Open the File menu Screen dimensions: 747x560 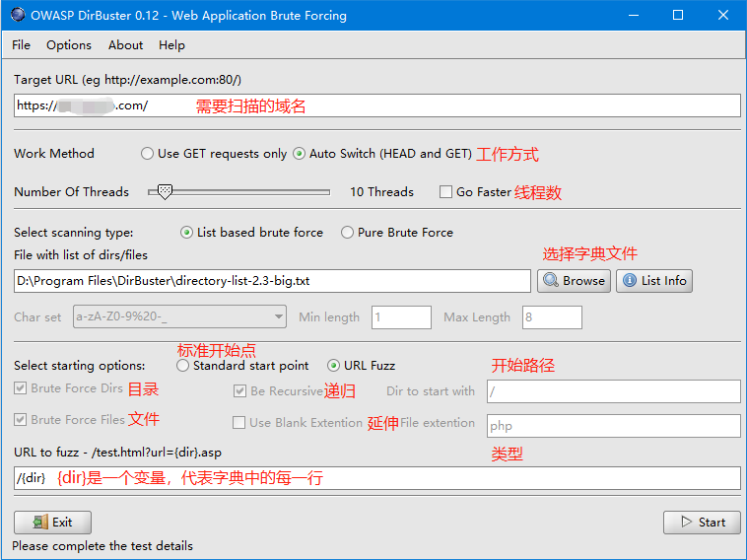[22, 45]
